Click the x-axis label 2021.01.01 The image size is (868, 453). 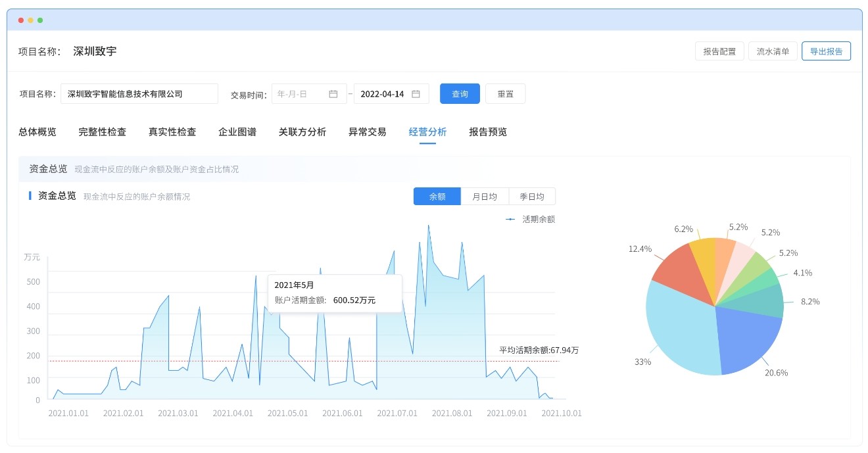click(x=68, y=414)
